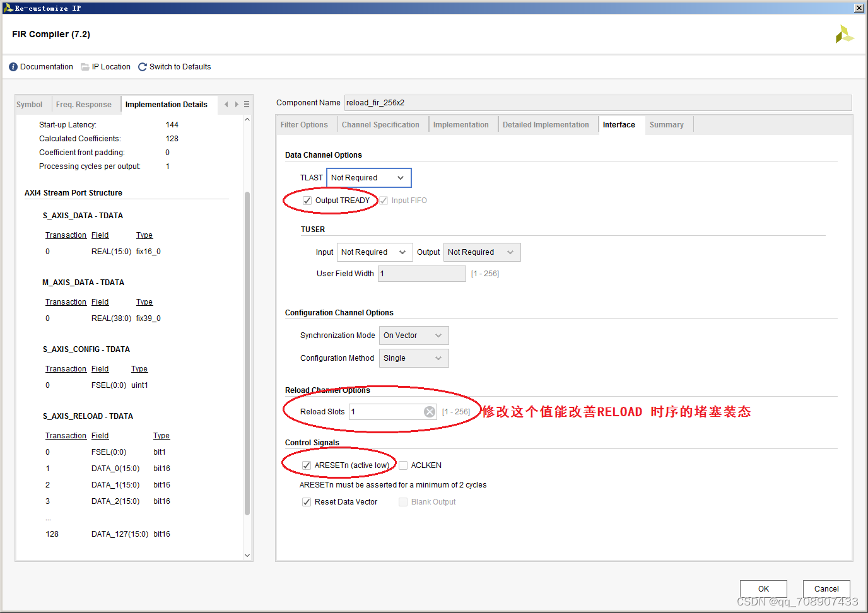Open the Documentation info icon
868x613 pixels.
[x=13, y=67]
